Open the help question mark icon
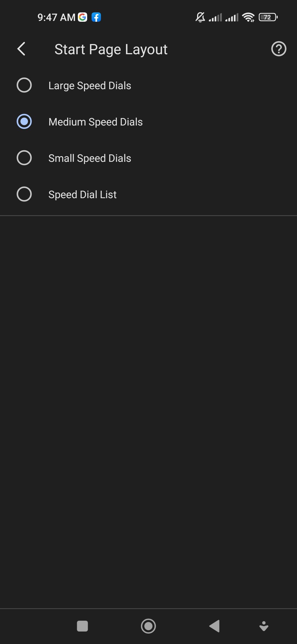This screenshot has width=297, height=644. click(x=279, y=49)
